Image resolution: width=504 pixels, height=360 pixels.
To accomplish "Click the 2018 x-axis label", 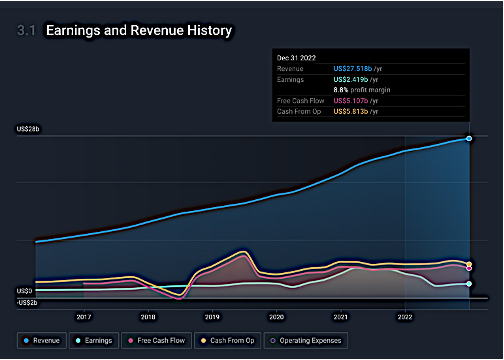I will [148, 317].
